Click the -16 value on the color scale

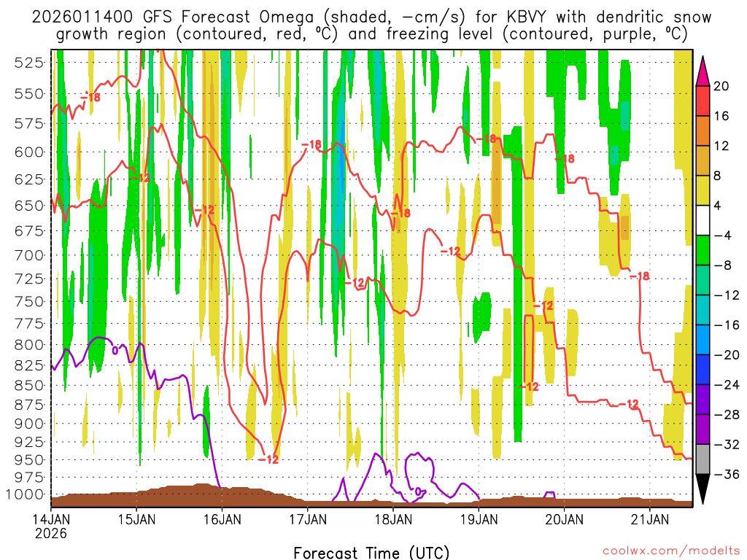pos(726,324)
